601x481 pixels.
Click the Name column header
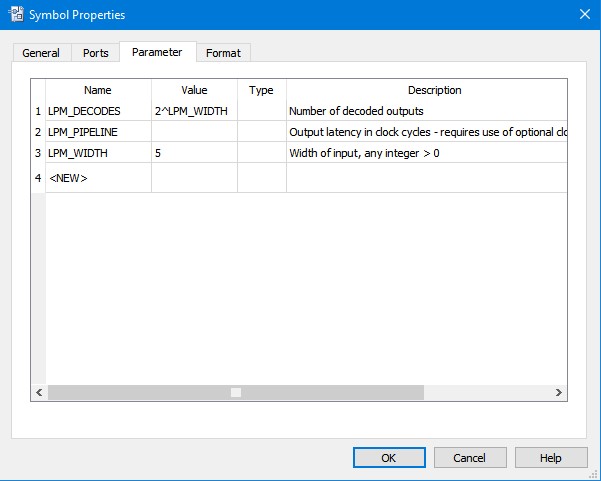point(98,90)
